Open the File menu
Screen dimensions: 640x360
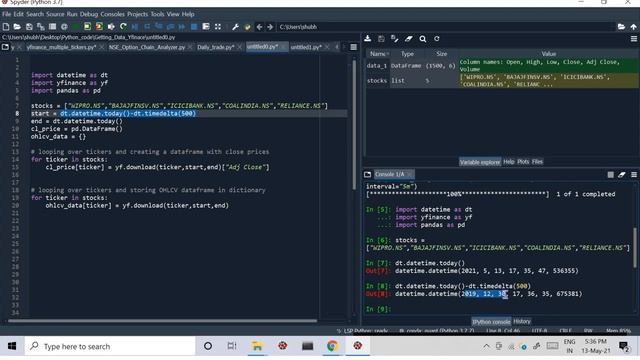7,14
